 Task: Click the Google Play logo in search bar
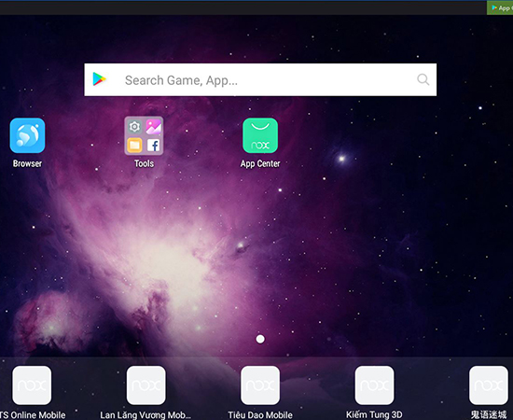click(x=99, y=79)
